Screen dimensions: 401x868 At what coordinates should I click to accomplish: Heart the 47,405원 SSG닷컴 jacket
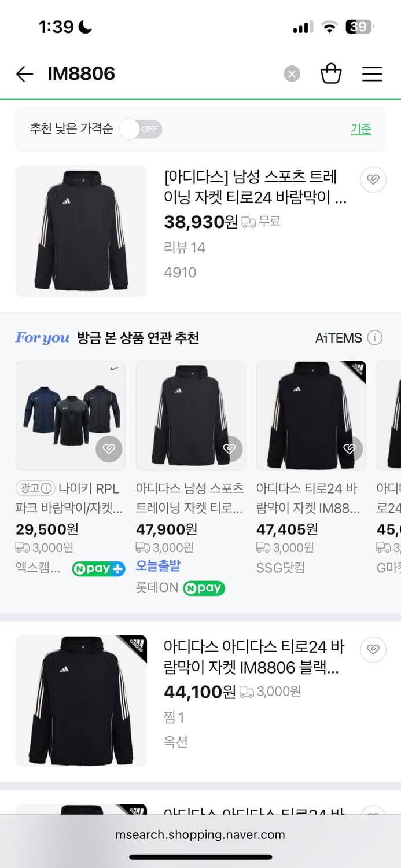tap(350, 448)
